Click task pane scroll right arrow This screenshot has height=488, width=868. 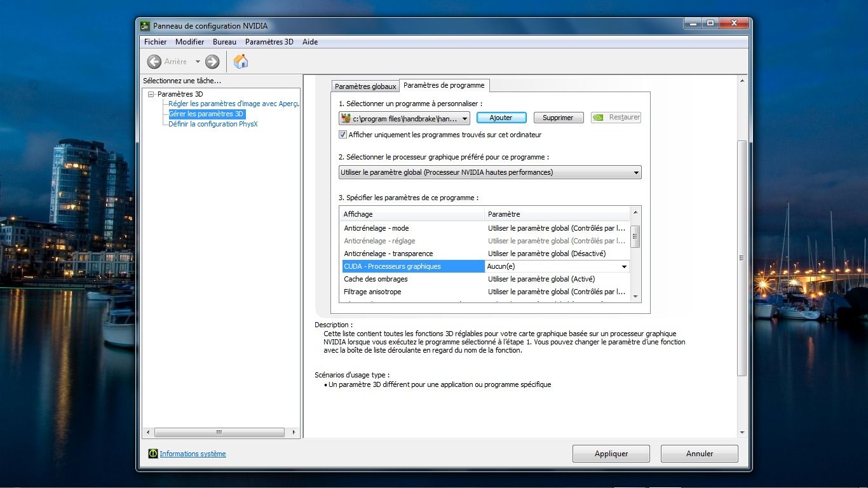tap(294, 432)
